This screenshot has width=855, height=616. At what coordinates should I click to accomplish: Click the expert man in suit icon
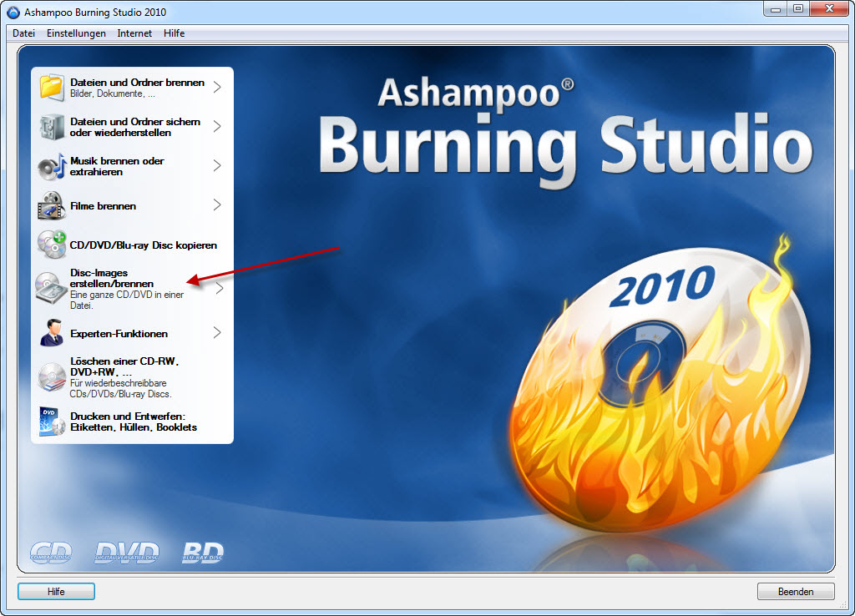52,333
